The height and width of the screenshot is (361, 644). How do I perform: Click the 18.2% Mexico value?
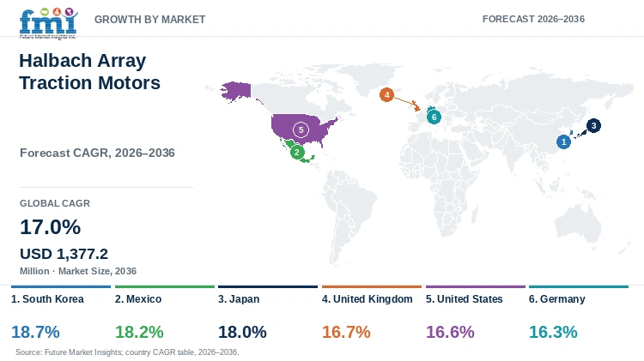pos(139,332)
